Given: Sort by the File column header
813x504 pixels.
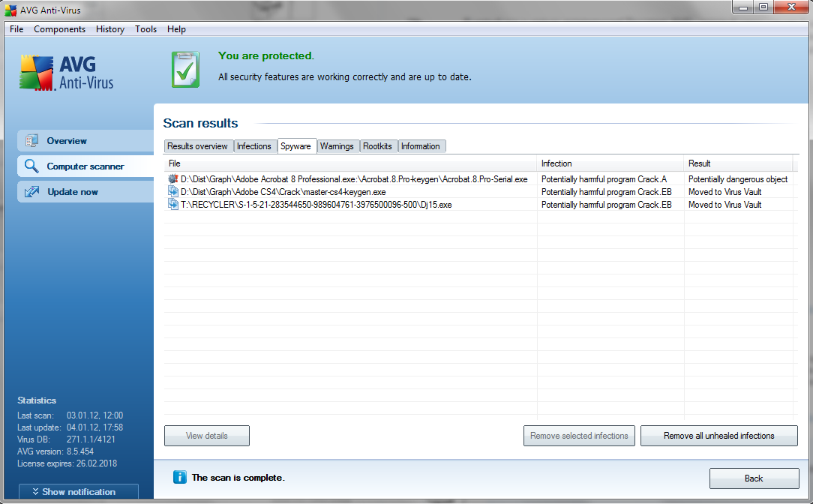Looking at the screenshot, I should pyautogui.click(x=350, y=163).
